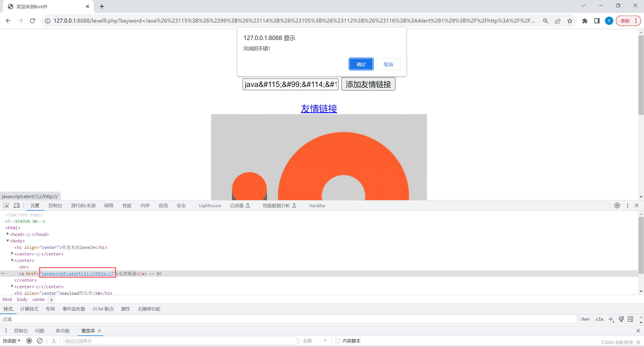The height and width of the screenshot is (347, 644).
Task: Open the extensions puzzle icon
Action: 585,21
